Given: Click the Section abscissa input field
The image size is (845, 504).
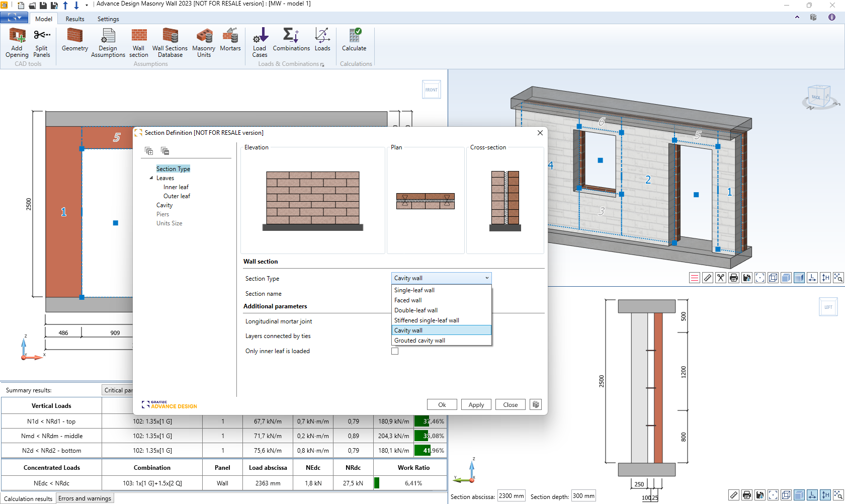Looking at the screenshot, I should 511,496.
